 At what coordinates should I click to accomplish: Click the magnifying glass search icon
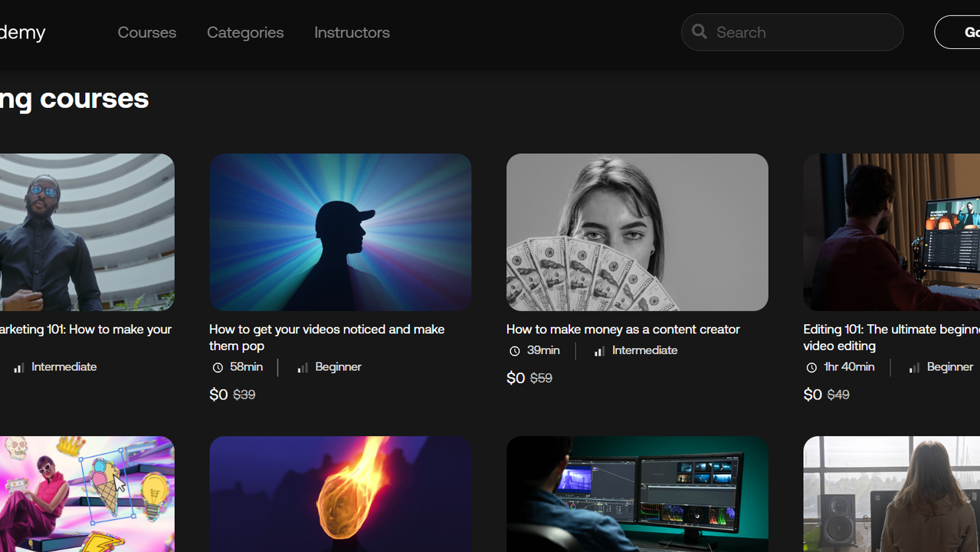699,31
